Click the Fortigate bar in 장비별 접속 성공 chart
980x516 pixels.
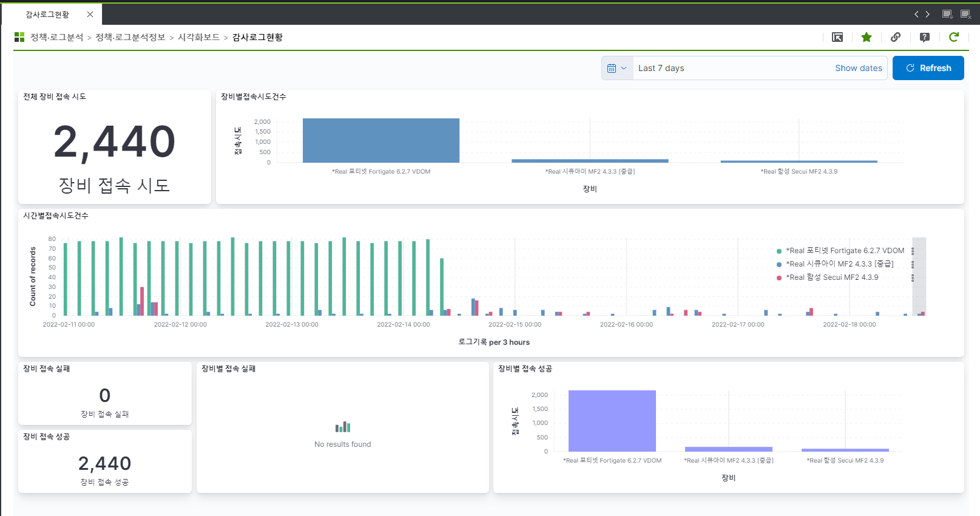tap(612, 421)
